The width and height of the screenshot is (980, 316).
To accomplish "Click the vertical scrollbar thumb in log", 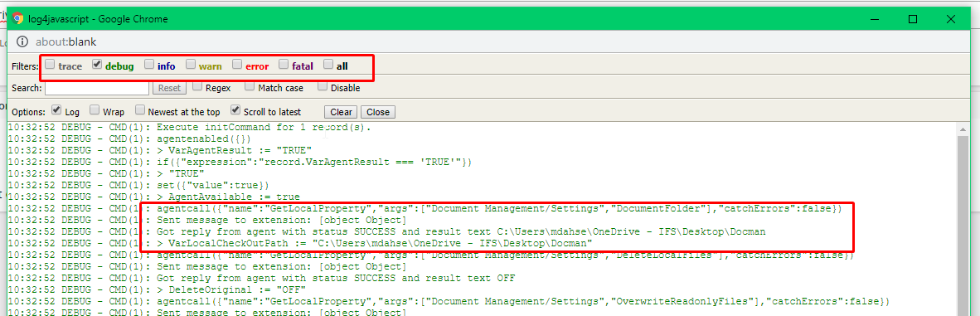I will [x=963, y=226].
